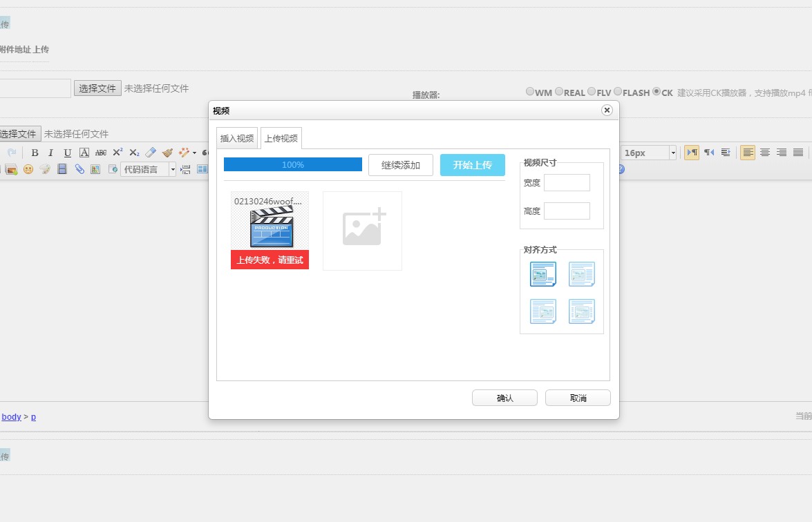The height and width of the screenshot is (522, 812).
Task: Toggle italic formatting in editor toolbar
Action: [x=50, y=153]
